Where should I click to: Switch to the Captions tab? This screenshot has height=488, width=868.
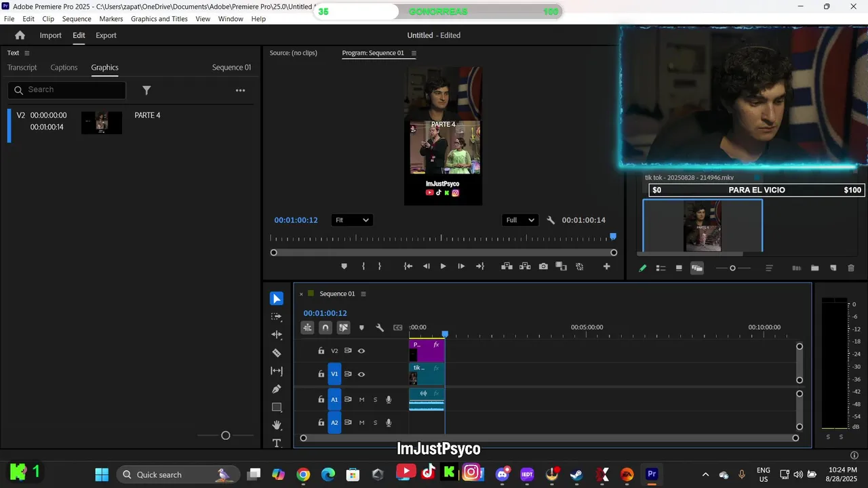[x=64, y=68]
